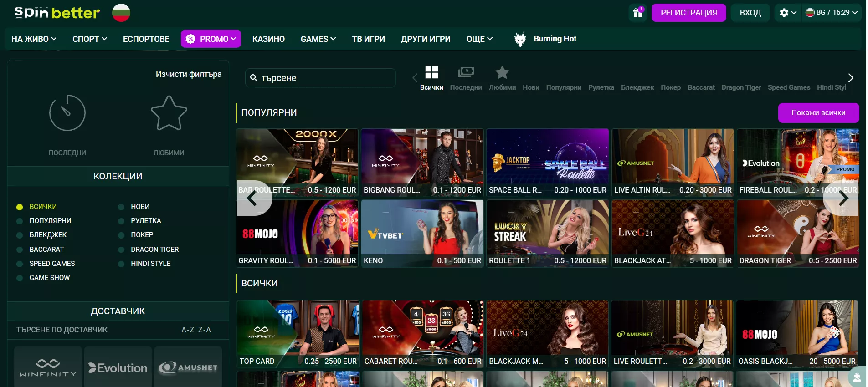The height and width of the screenshot is (387, 868).
Task: Click the Регистрация button
Action: [688, 13]
